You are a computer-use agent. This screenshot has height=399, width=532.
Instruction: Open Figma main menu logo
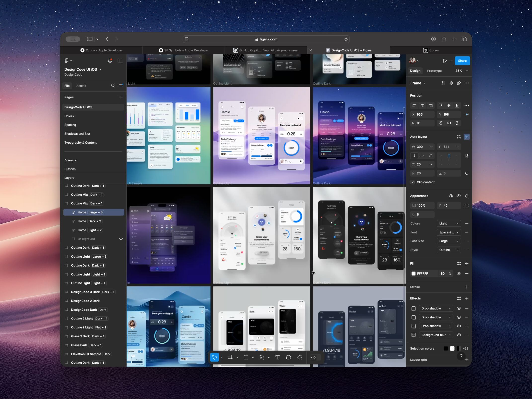(x=67, y=61)
